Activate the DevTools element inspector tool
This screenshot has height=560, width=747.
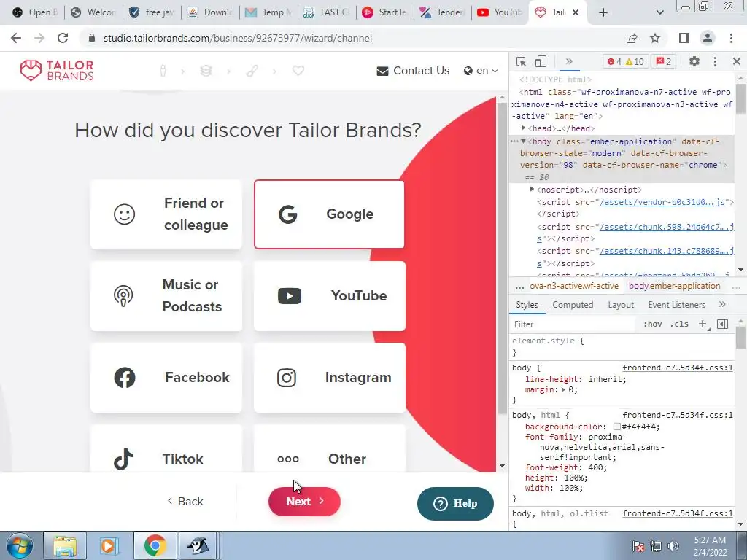point(521,61)
